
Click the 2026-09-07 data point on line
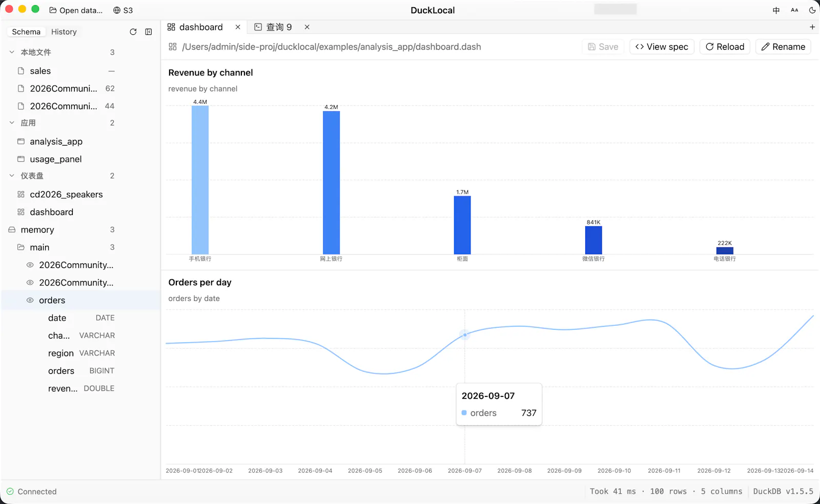point(465,335)
